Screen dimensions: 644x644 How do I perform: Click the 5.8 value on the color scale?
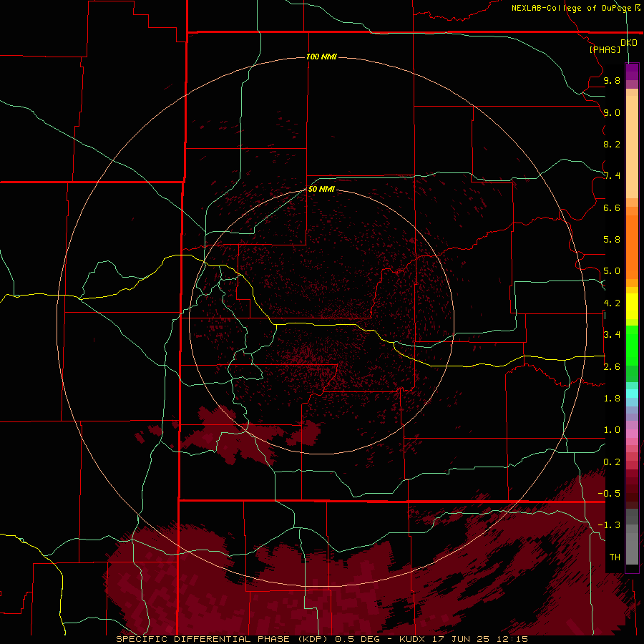pyautogui.click(x=612, y=240)
